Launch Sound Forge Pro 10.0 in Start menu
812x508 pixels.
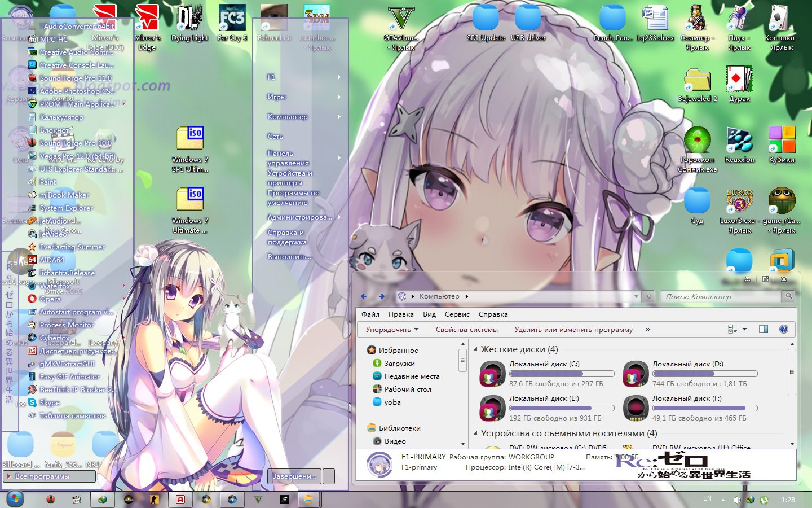(70, 143)
